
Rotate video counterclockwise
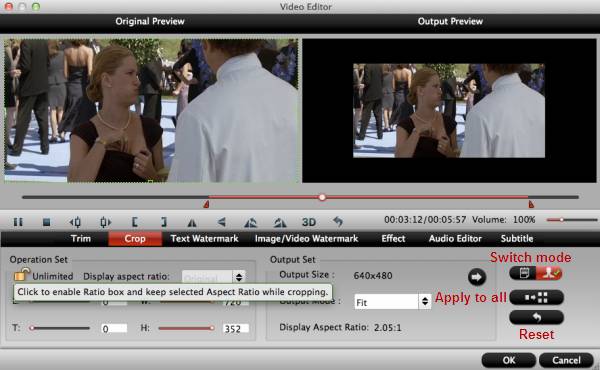click(251, 222)
